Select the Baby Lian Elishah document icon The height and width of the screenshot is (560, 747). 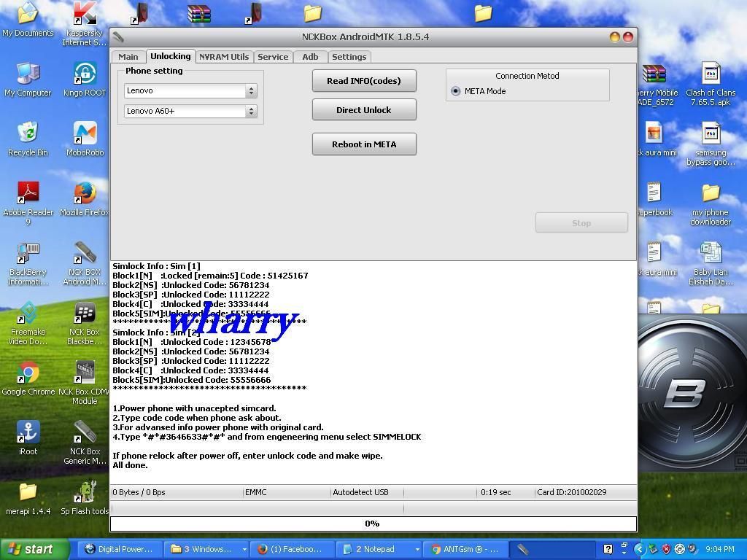(x=711, y=264)
